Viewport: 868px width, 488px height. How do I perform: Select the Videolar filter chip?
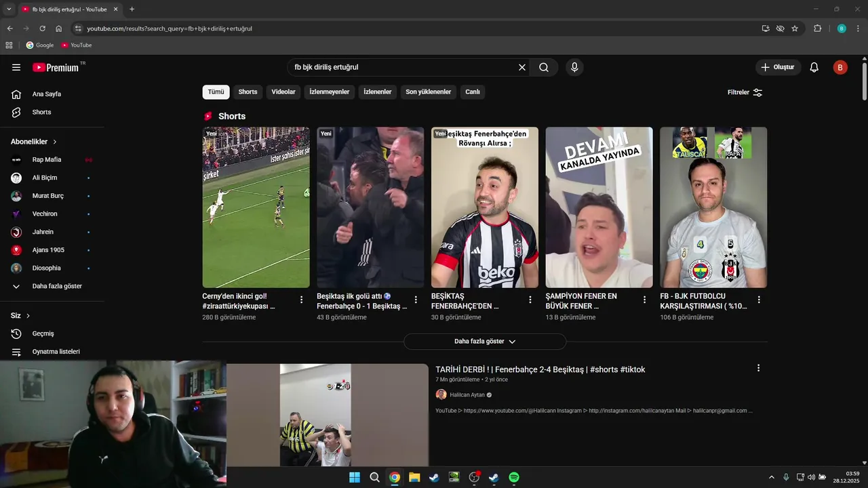pyautogui.click(x=283, y=92)
